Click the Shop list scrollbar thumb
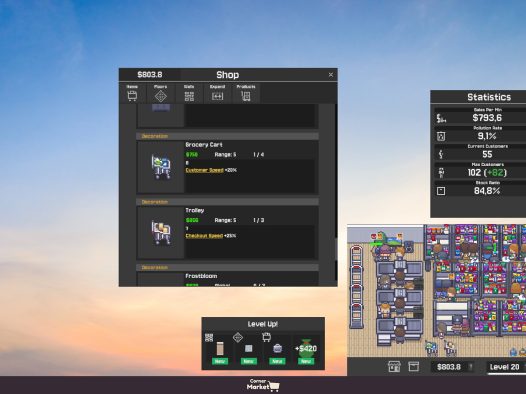Image resolution: width=526 pixels, height=394 pixels. point(336,249)
